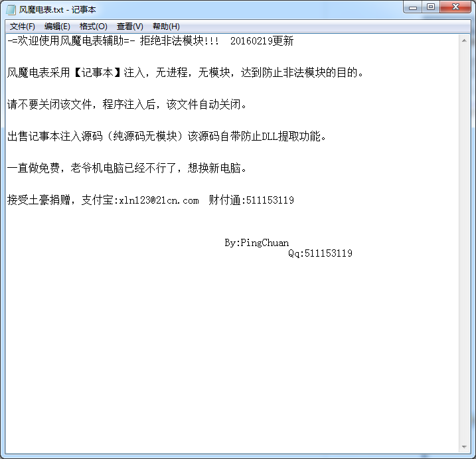Place cursor at 20160219更新 in the first line
The width and height of the screenshot is (476, 459).
(262, 41)
